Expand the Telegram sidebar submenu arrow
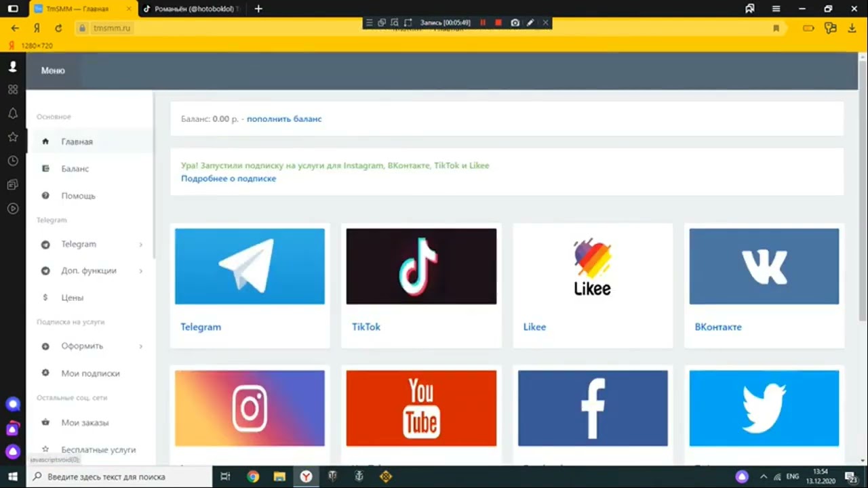 tap(141, 245)
